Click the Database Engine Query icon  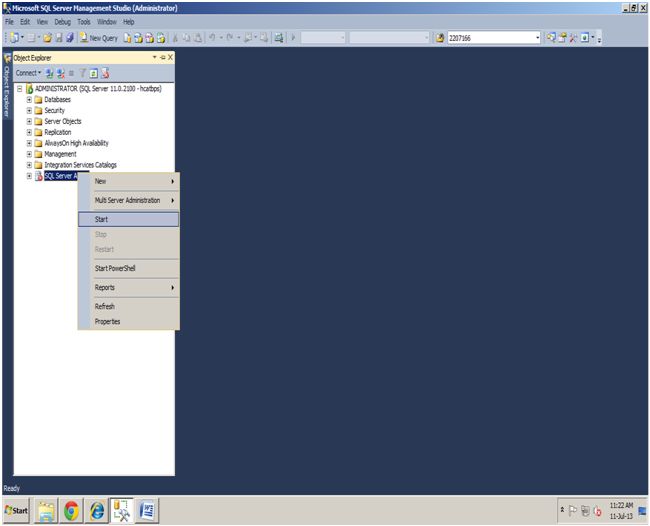128,38
